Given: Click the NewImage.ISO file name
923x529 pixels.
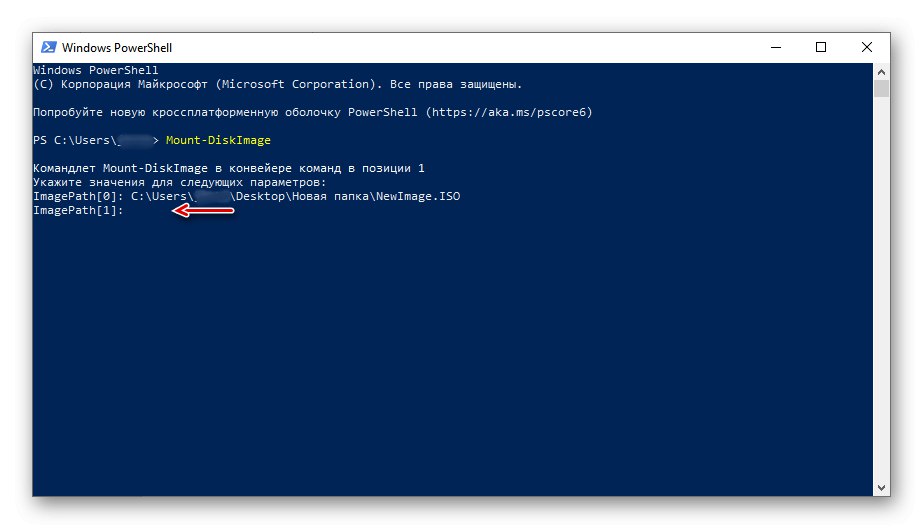Looking at the screenshot, I should click(418, 197).
